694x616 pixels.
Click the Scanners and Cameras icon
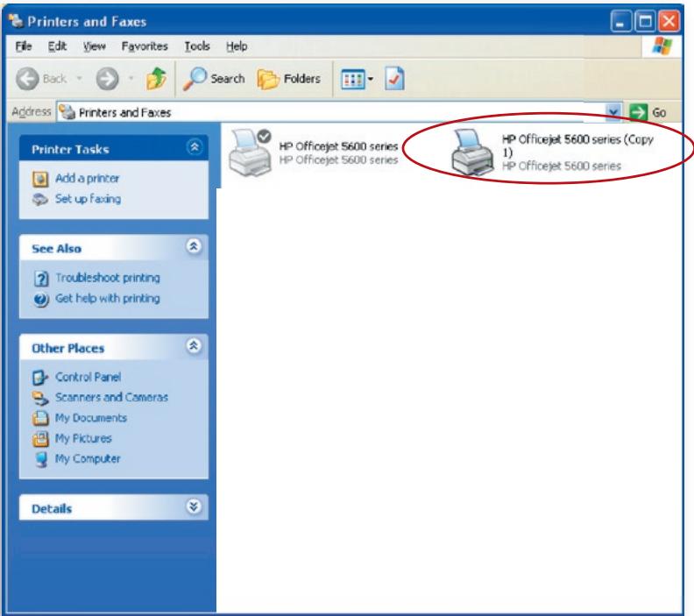pyautogui.click(x=40, y=399)
